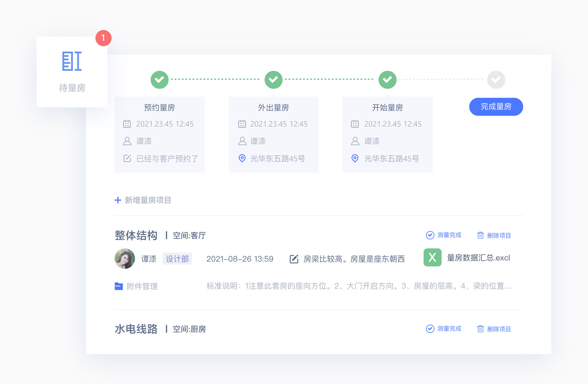Click the blue folder icon beside 附件管理
The height and width of the screenshot is (384, 588).
coord(119,286)
